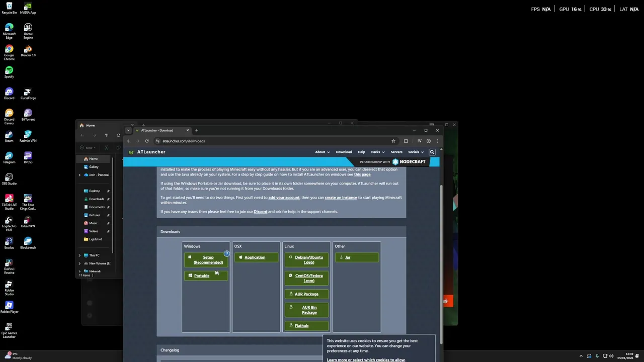Image resolution: width=644 pixels, height=362 pixels.
Task: Select the Discord Canary desktop icon
Action: pos(9,117)
